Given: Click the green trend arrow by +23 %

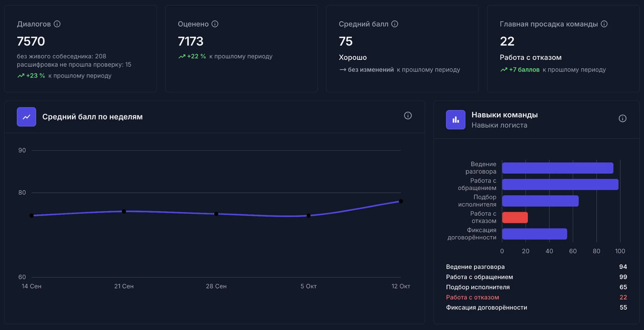Looking at the screenshot, I should 21,76.
